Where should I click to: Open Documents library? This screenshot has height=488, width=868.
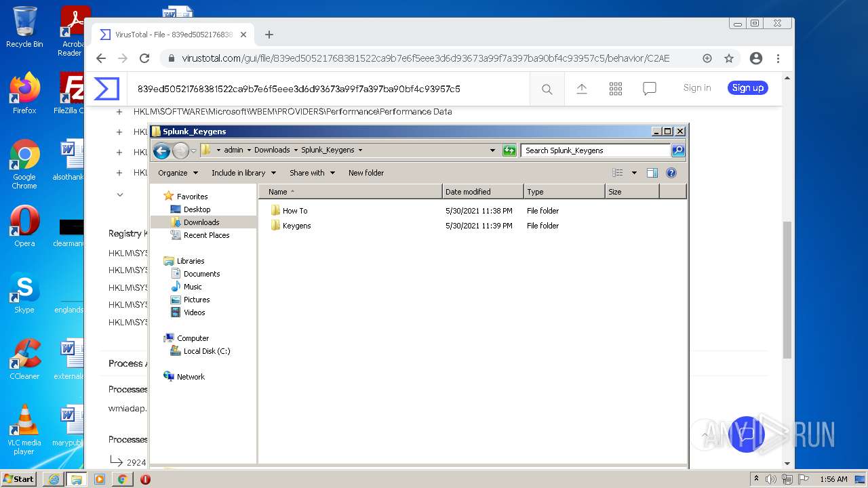pos(201,274)
